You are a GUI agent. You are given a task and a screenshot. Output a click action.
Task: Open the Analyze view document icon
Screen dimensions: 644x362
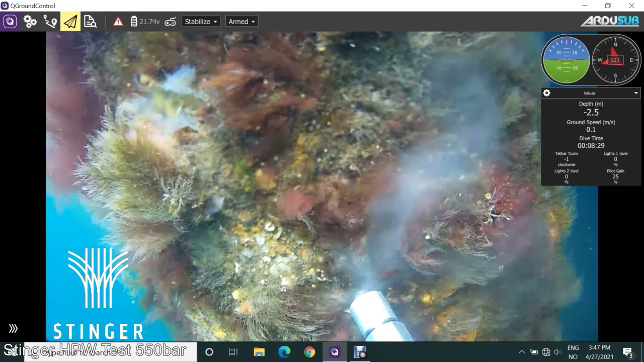91,22
